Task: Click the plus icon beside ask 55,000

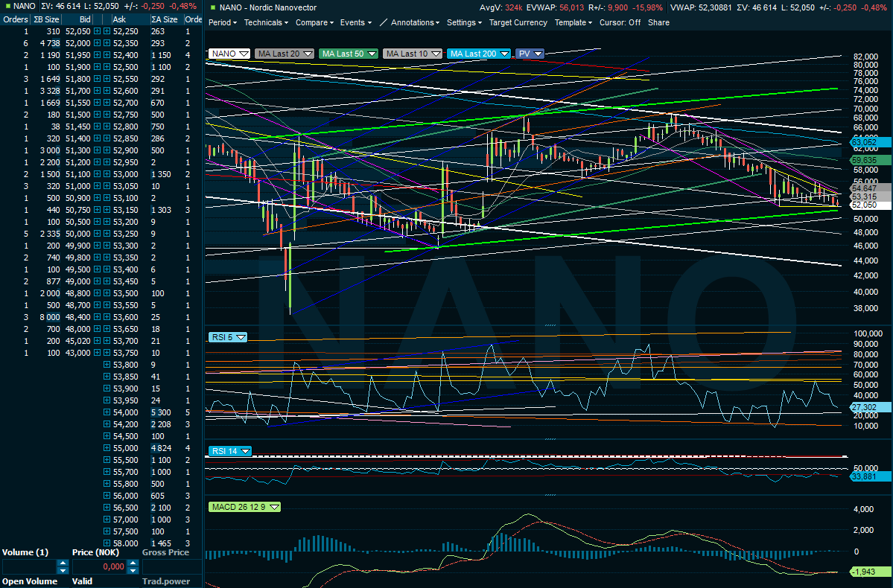Action: click(x=107, y=448)
